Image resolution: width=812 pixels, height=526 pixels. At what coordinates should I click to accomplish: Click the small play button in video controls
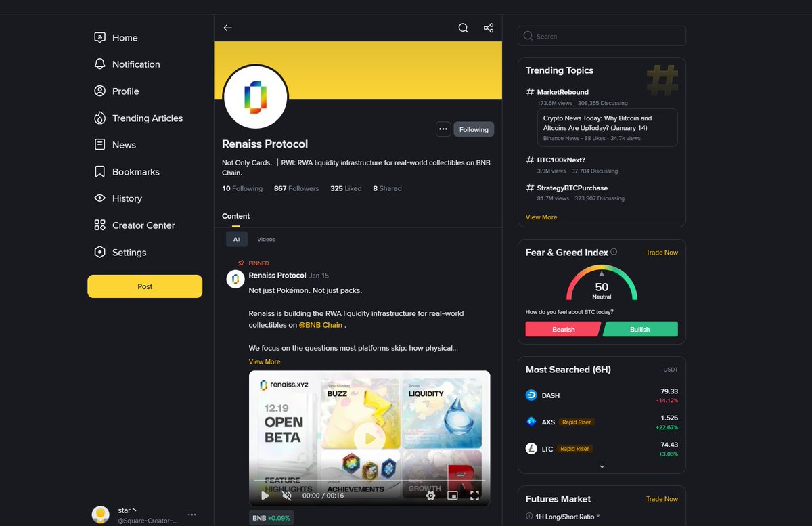tap(265, 496)
